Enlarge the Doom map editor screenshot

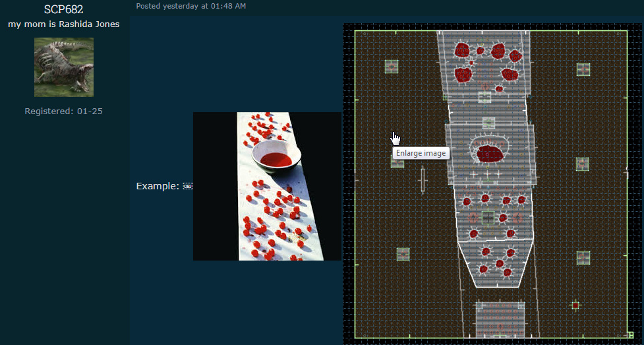click(493, 184)
